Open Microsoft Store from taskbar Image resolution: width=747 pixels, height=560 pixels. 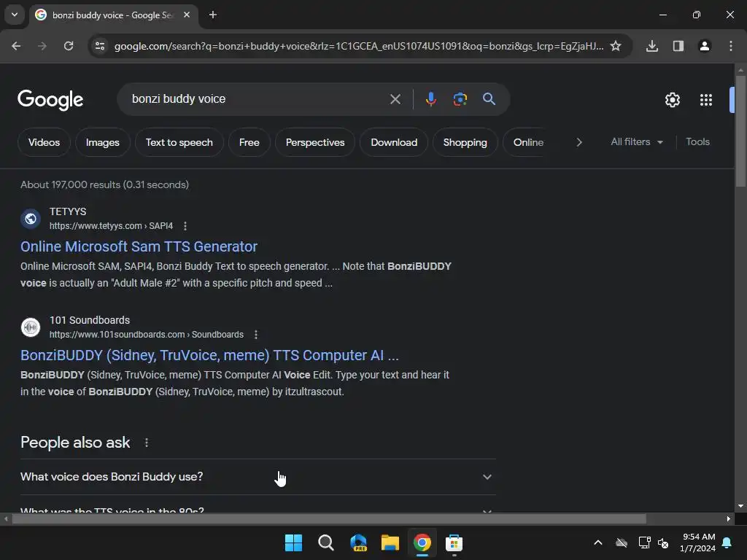[454, 542]
